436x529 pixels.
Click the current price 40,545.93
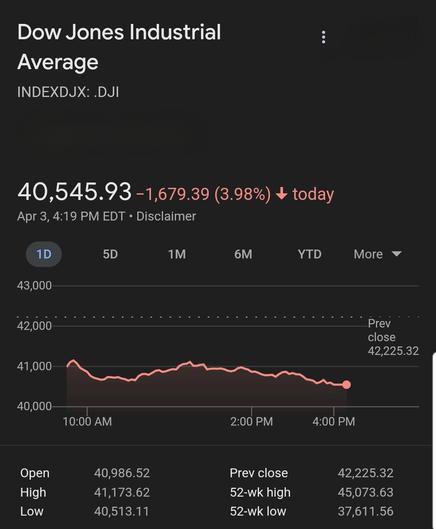(74, 191)
